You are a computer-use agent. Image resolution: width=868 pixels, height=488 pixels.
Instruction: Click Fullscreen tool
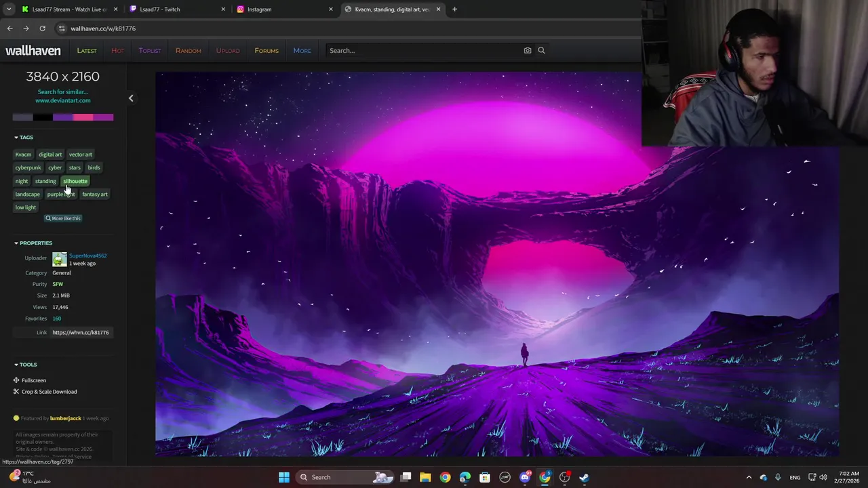pos(29,380)
